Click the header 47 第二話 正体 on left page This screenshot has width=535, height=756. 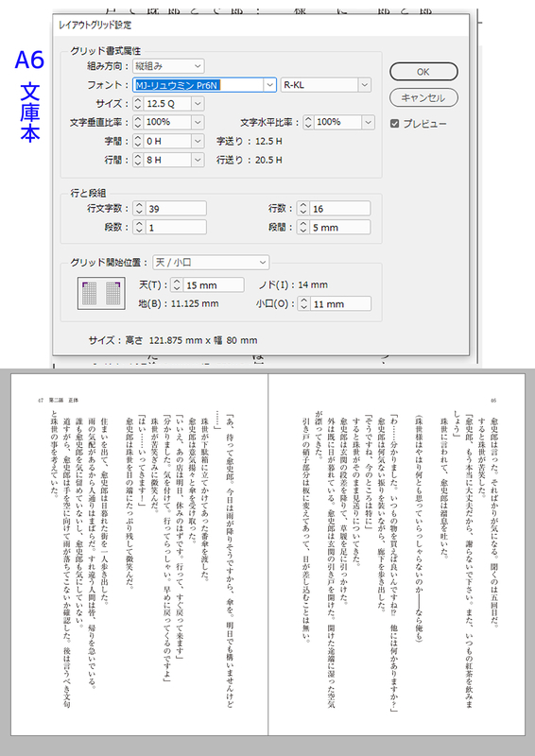pyautogui.click(x=58, y=400)
